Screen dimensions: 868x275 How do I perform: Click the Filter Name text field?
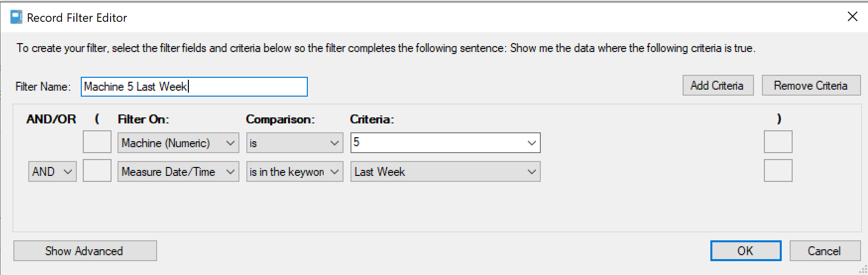(x=194, y=87)
